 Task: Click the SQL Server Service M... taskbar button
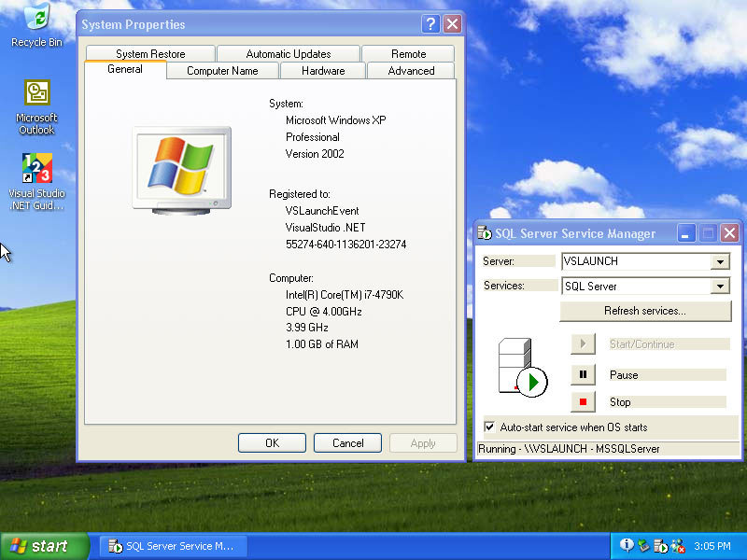click(x=174, y=546)
